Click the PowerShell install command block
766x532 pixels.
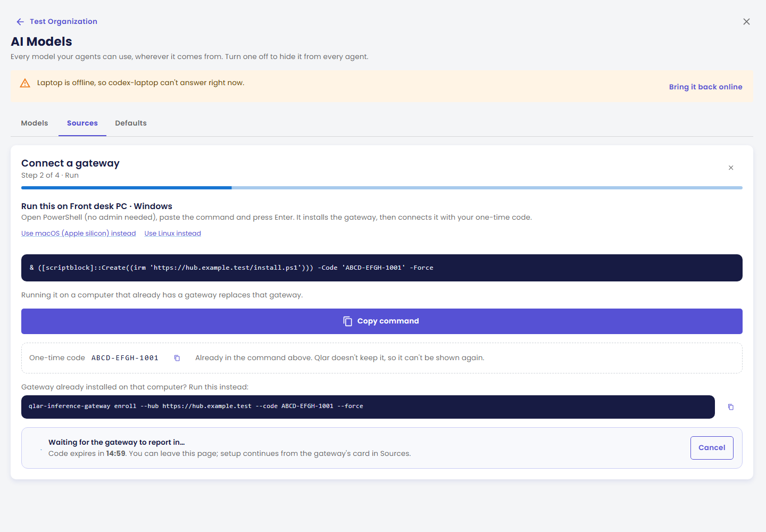(x=382, y=268)
